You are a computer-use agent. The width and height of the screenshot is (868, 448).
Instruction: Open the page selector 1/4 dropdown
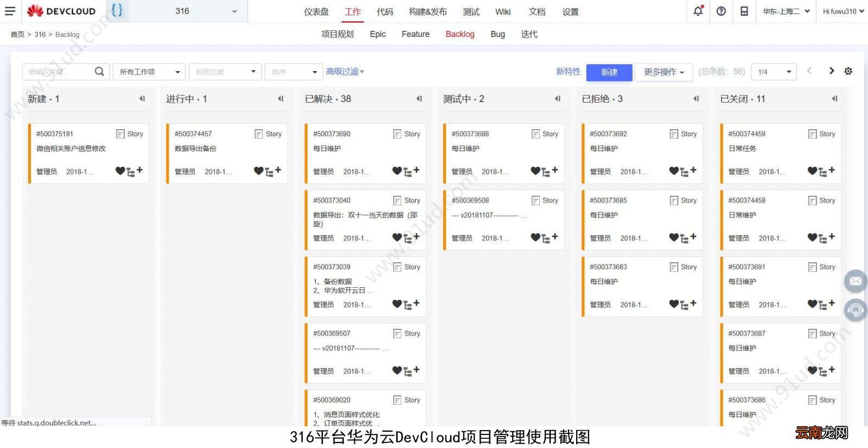[774, 72]
